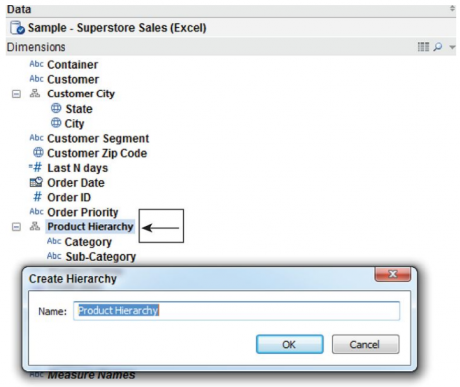Select the Container dimension
Screen dimensions: 460x387
pos(73,65)
